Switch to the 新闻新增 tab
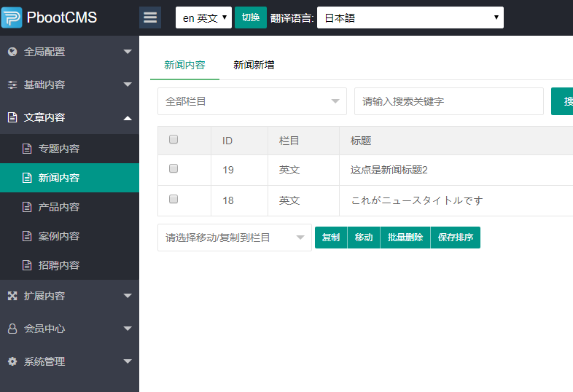 [x=254, y=65]
